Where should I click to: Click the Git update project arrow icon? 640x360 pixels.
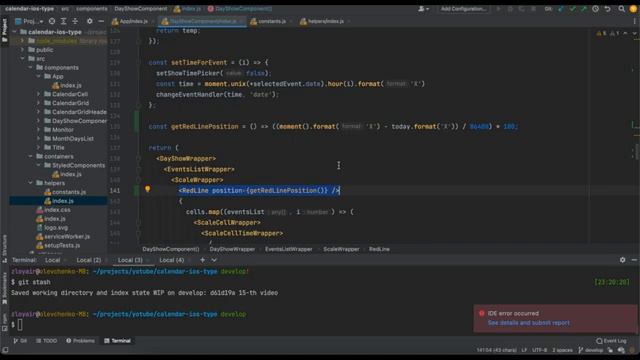(x=561, y=9)
